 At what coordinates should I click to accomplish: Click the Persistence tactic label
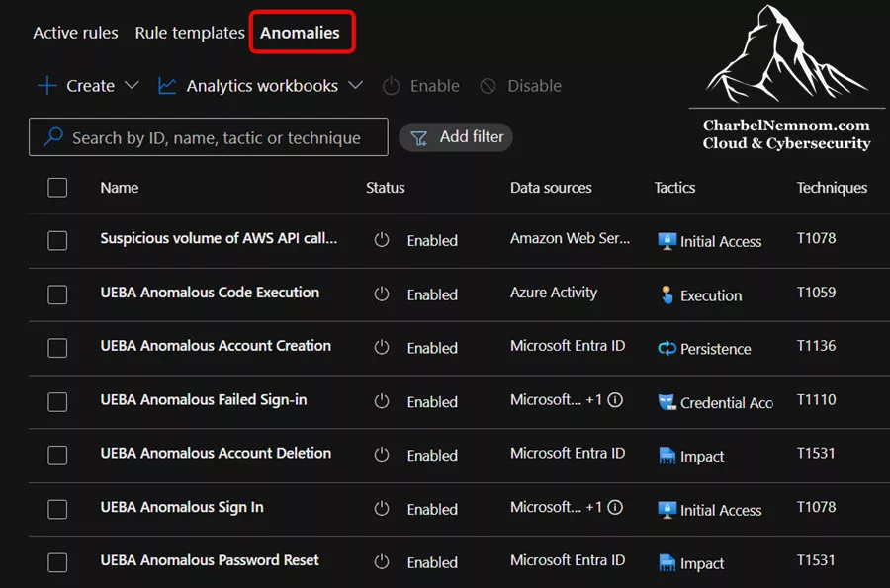716,349
